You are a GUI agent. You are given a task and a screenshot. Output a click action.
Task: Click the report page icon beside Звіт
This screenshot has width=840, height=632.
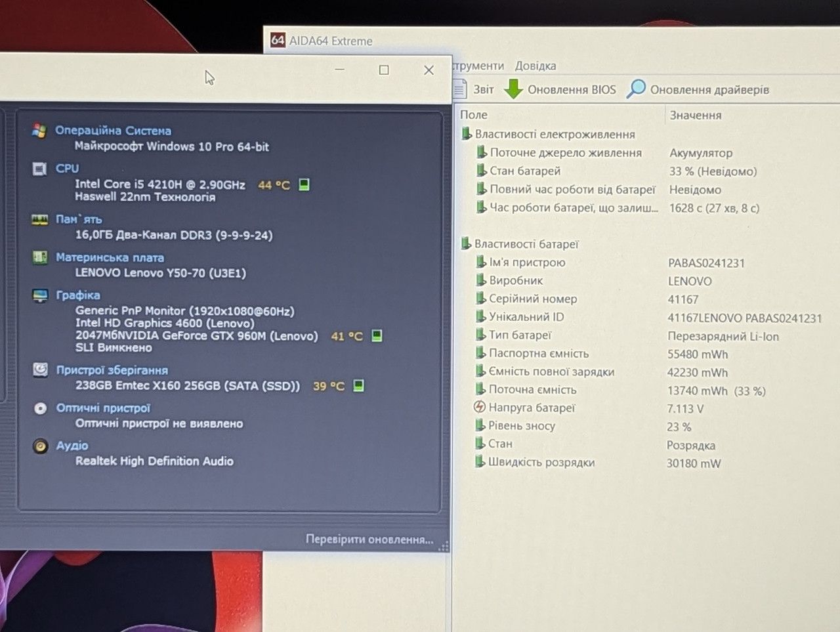tap(460, 89)
